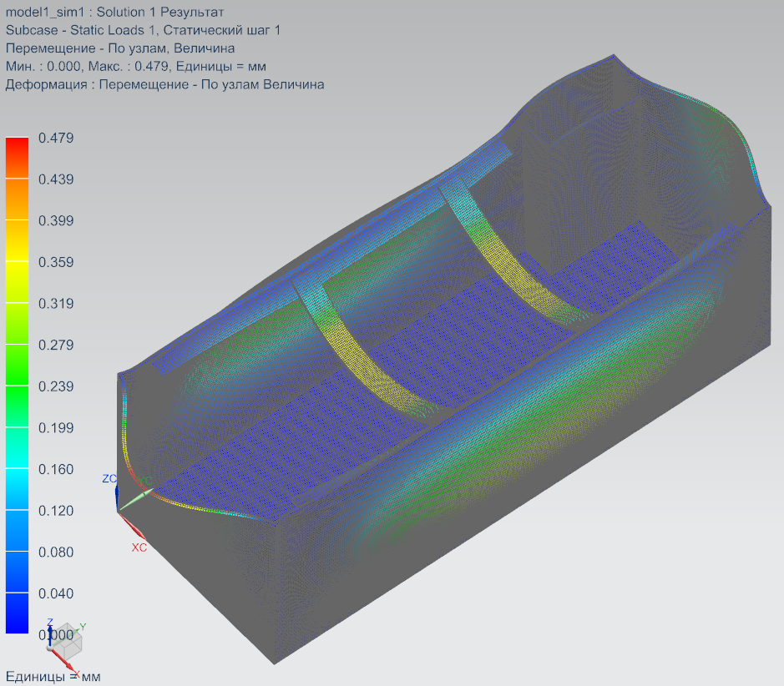Click the coordinate system origin on the model
The image size is (784, 686).
(118, 508)
